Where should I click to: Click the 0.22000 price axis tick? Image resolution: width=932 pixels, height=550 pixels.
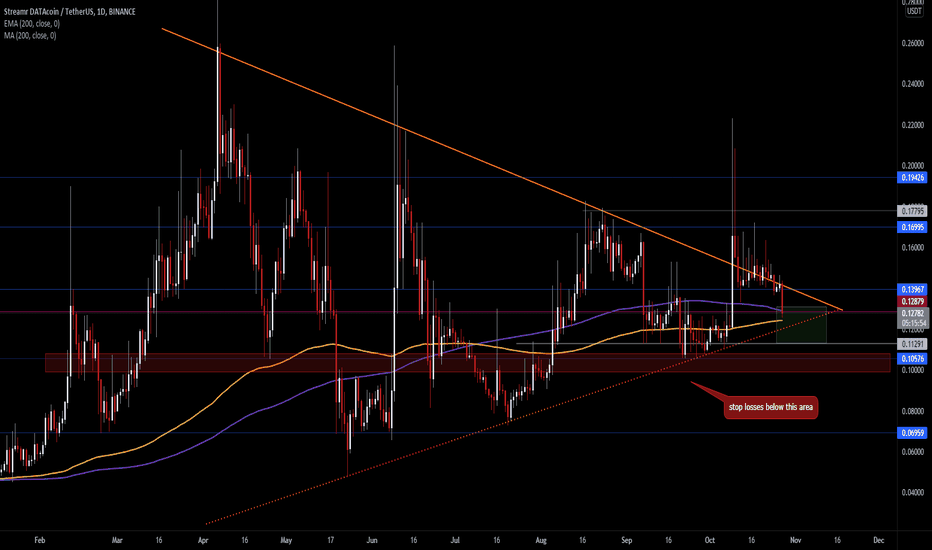[x=912, y=125]
